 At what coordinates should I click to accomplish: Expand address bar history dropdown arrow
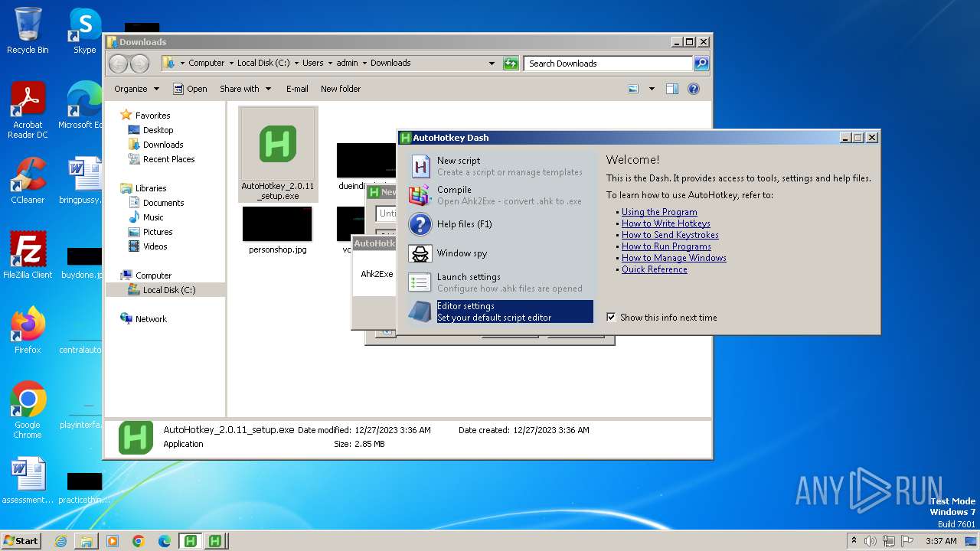tap(492, 64)
